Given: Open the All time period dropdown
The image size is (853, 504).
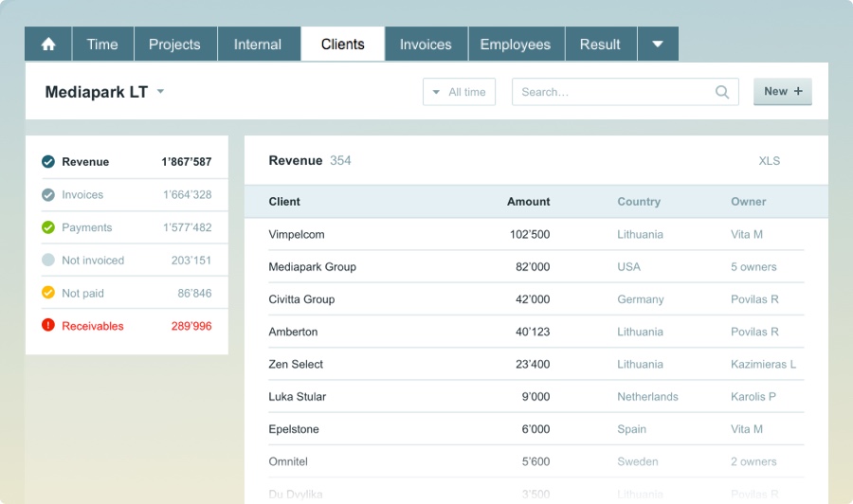Looking at the screenshot, I should coord(459,92).
